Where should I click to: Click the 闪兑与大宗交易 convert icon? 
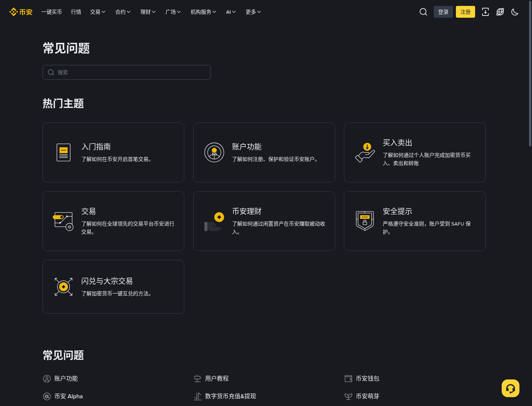pyautogui.click(x=64, y=287)
